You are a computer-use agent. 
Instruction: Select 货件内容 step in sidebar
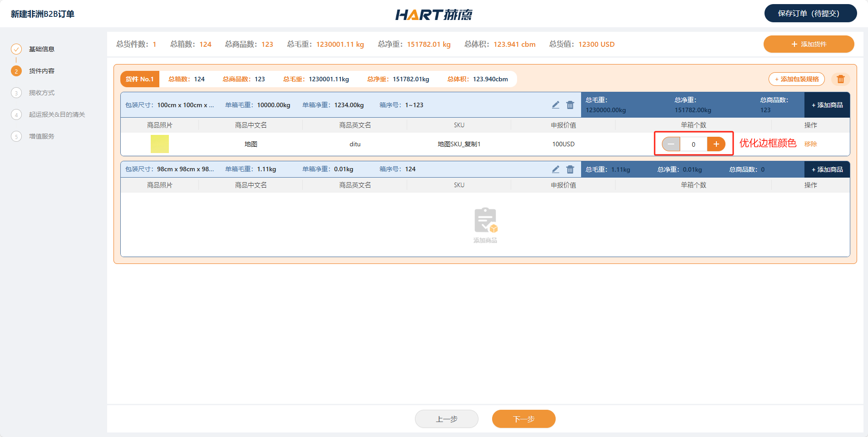41,71
